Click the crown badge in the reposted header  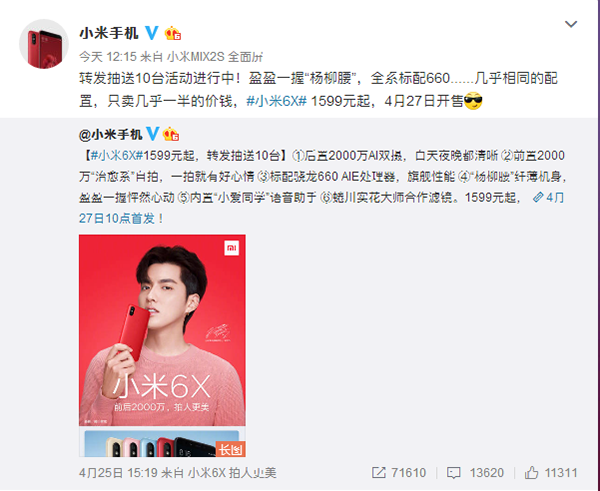tap(171, 134)
